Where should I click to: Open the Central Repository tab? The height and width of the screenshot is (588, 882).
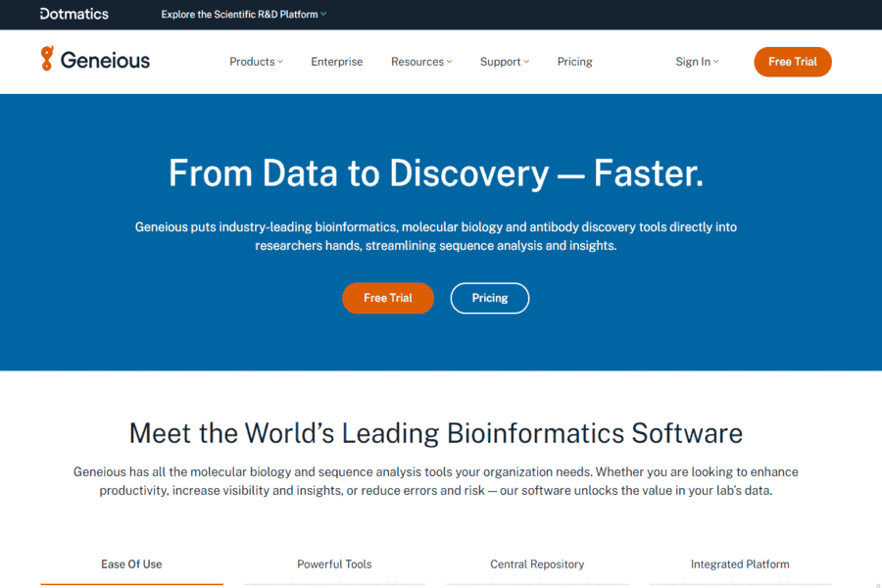pyautogui.click(x=537, y=564)
